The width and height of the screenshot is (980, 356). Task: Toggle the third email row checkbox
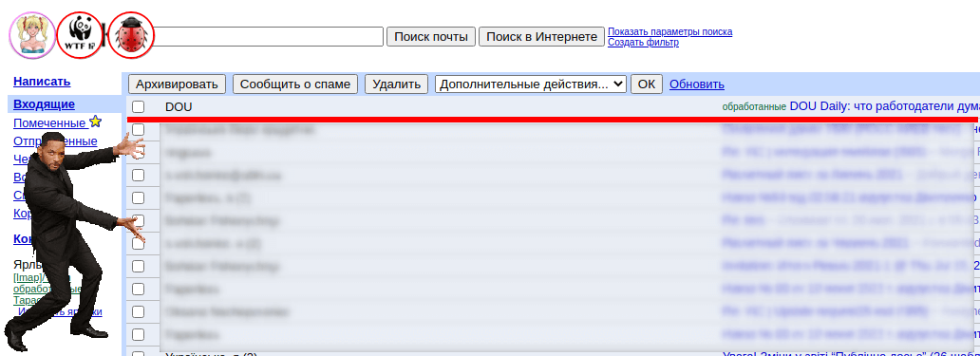click(138, 152)
